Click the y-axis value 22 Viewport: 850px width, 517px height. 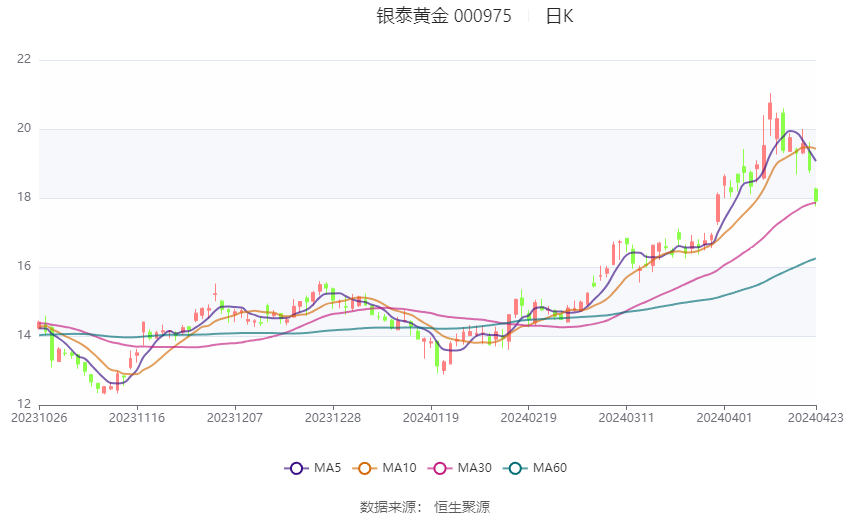(24, 59)
